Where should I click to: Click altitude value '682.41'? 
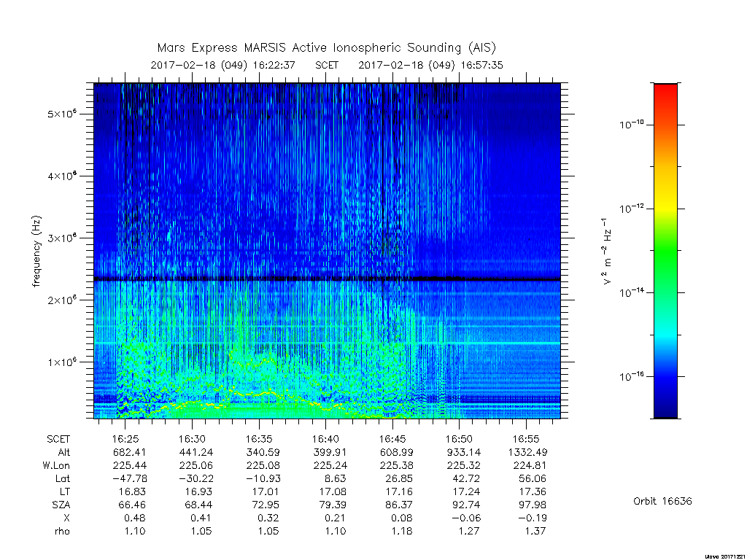tap(130, 452)
